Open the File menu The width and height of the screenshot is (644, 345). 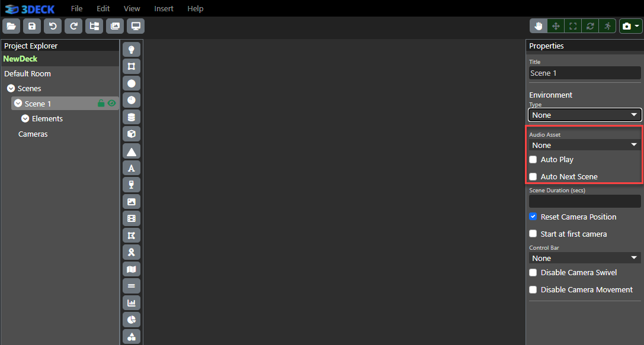[76, 8]
